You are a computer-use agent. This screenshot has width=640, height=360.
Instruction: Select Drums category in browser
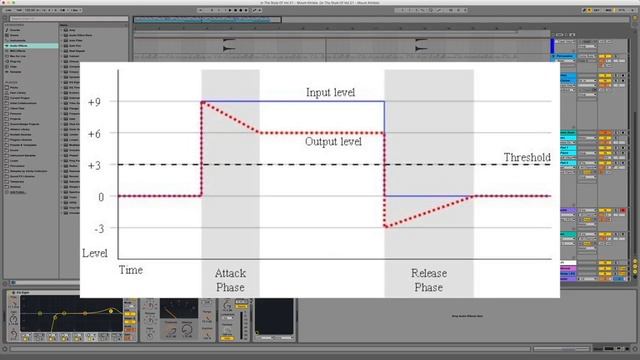[x=15, y=35]
